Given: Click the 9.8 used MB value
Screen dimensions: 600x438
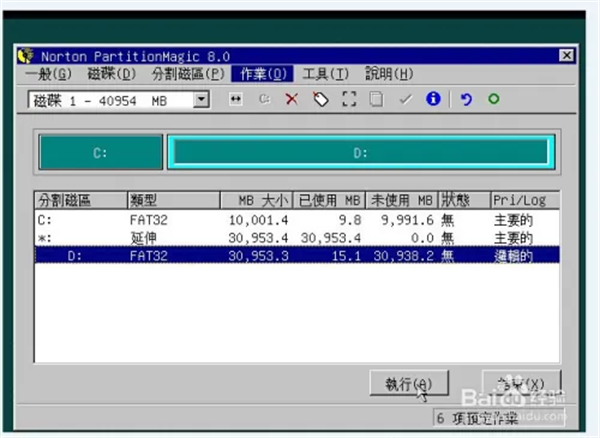Looking at the screenshot, I should (350, 220).
